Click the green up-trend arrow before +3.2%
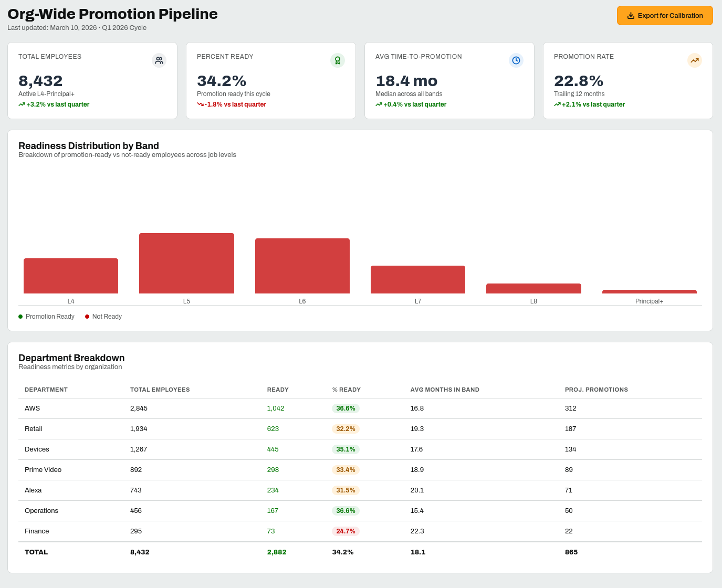722x588 pixels. pos(22,104)
